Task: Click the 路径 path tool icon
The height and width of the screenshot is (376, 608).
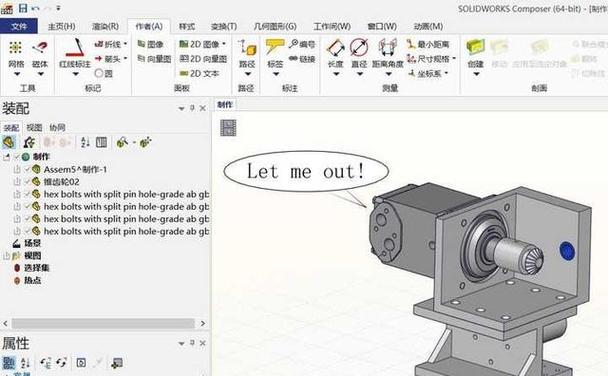Action: pyautogui.click(x=247, y=48)
